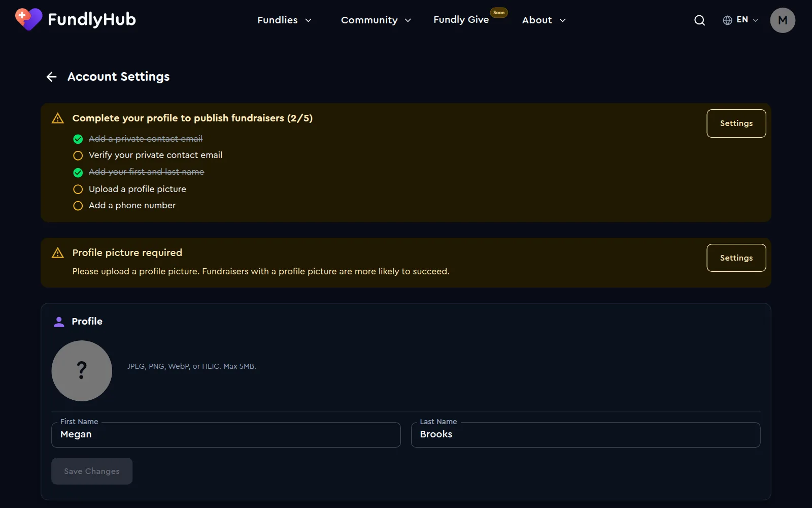Expand the Fundlies dropdown menu
The width and height of the screenshot is (812, 508).
(x=284, y=20)
